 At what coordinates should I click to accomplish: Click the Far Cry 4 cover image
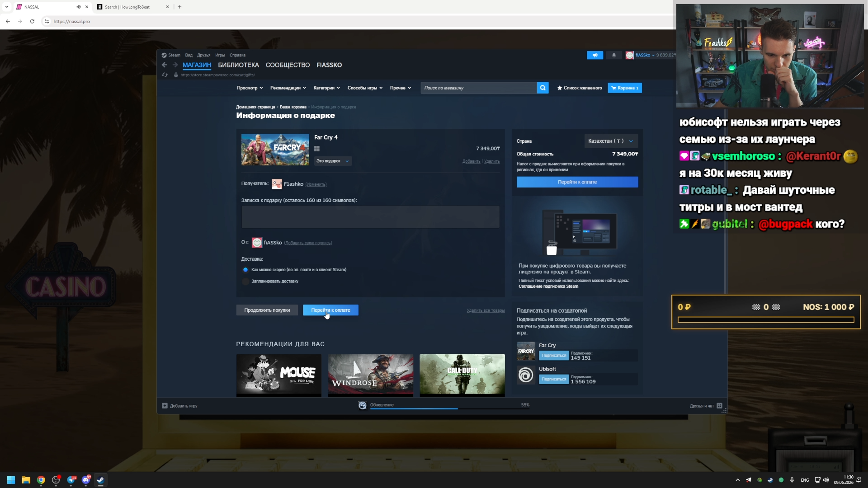click(275, 150)
